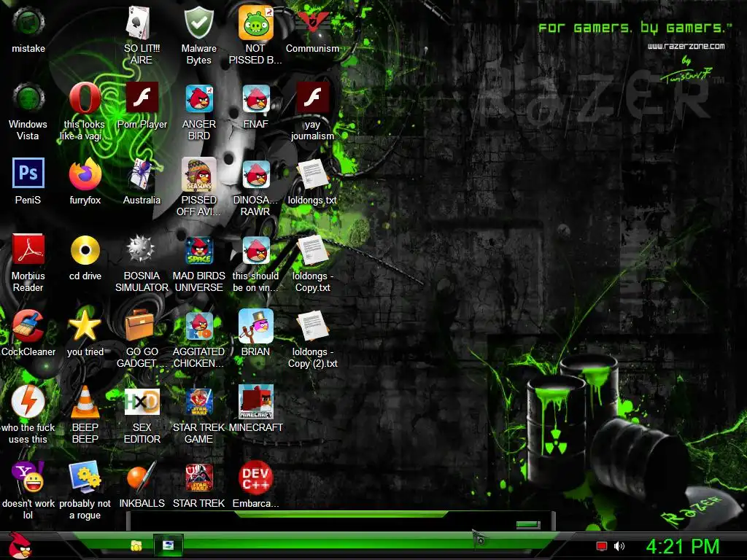
Task: Open the 'BRIAN' slingshot bird shortcut
Action: pos(255,332)
